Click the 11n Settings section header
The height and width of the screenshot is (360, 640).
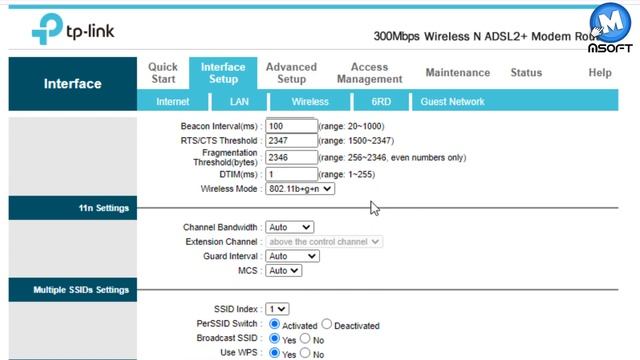pyautogui.click(x=73, y=208)
